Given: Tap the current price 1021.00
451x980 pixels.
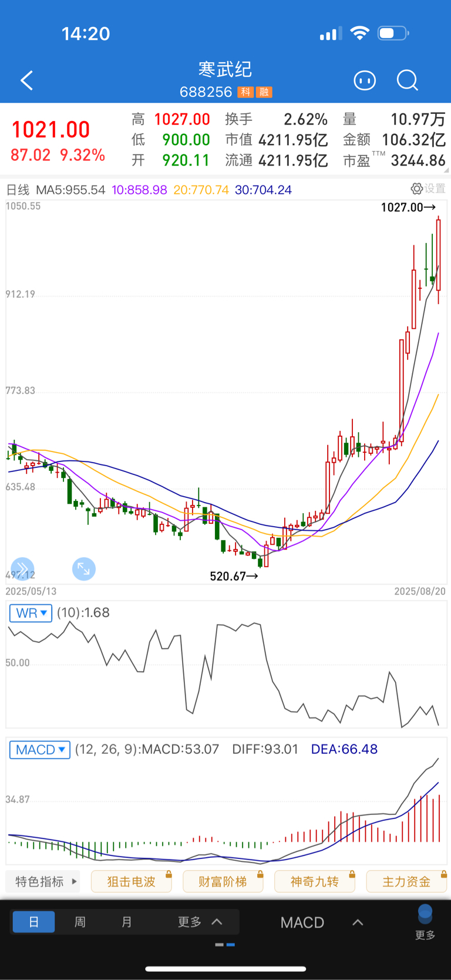Looking at the screenshot, I should [x=51, y=130].
